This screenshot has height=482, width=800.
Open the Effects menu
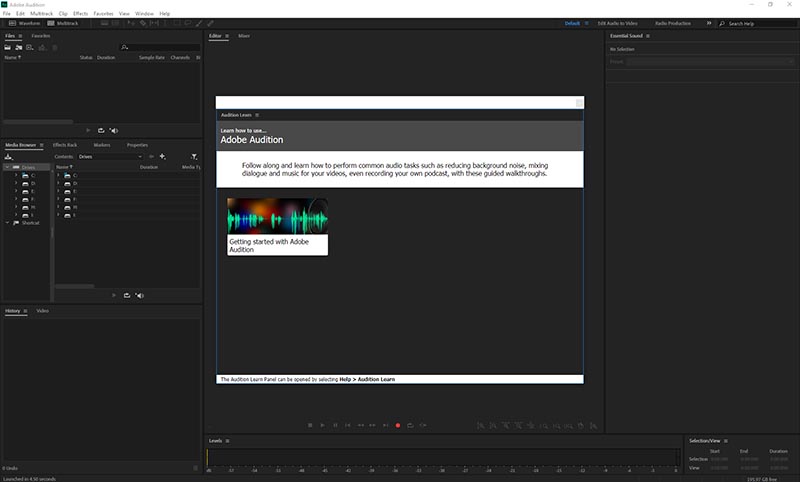pos(81,14)
